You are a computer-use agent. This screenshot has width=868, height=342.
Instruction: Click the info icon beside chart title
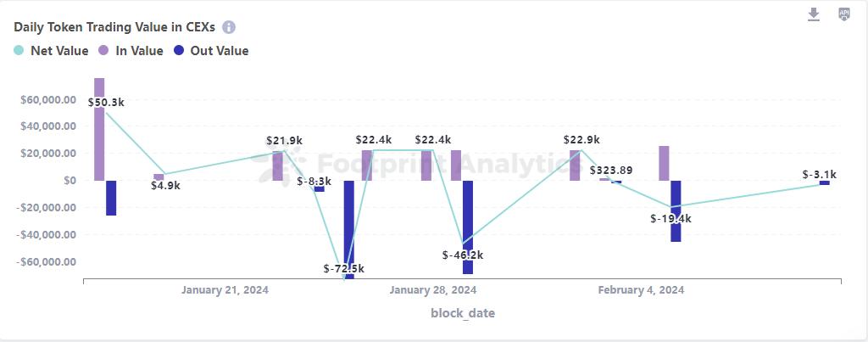tap(229, 27)
